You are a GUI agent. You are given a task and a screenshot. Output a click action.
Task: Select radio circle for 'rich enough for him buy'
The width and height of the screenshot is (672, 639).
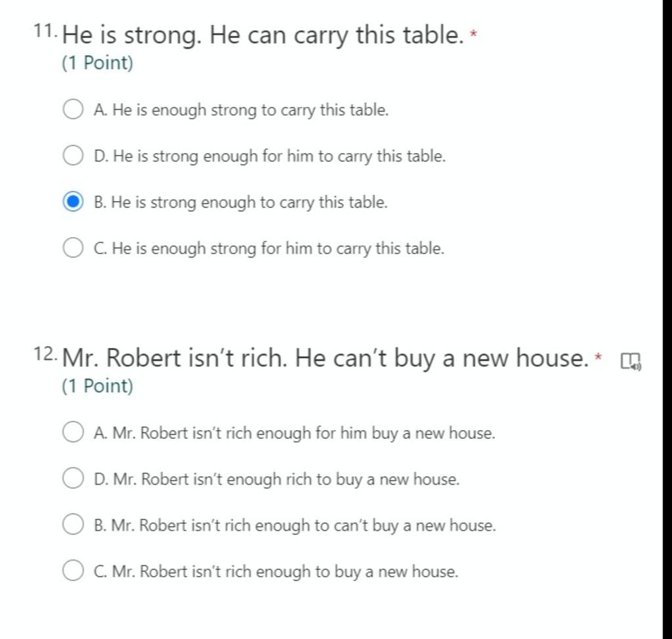pyautogui.click(x=73, y=433)
